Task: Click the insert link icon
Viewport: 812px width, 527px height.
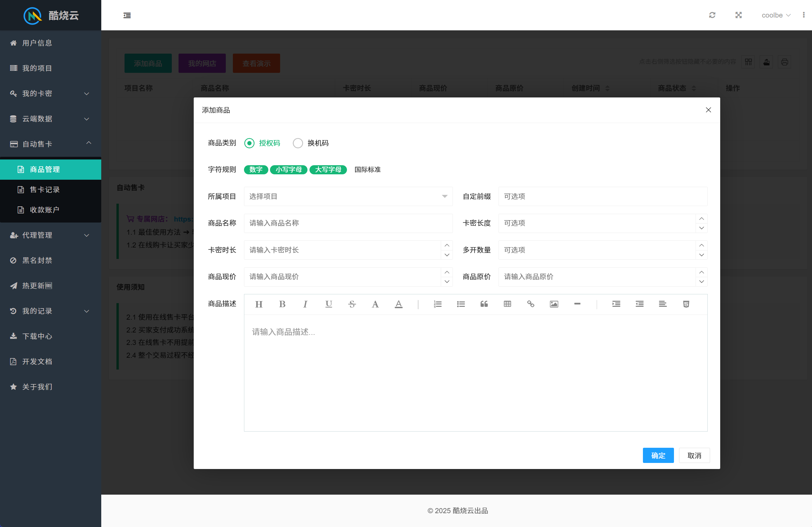Action: pos(531,304)
